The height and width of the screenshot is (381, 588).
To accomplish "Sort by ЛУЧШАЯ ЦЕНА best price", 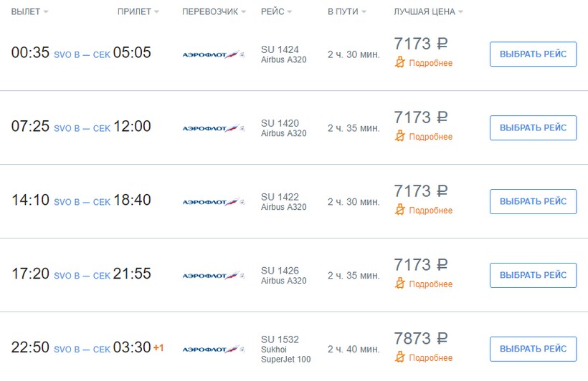I will 428,12.
